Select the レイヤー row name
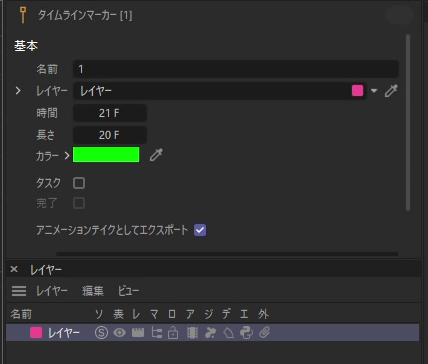Viewport: 428px width, 364px height. [64, 333]
